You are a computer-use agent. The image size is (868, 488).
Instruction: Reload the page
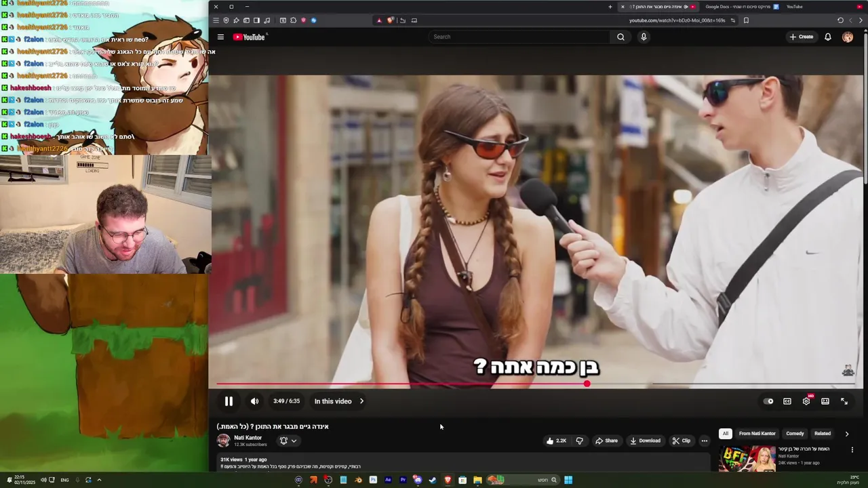(840, 20)
